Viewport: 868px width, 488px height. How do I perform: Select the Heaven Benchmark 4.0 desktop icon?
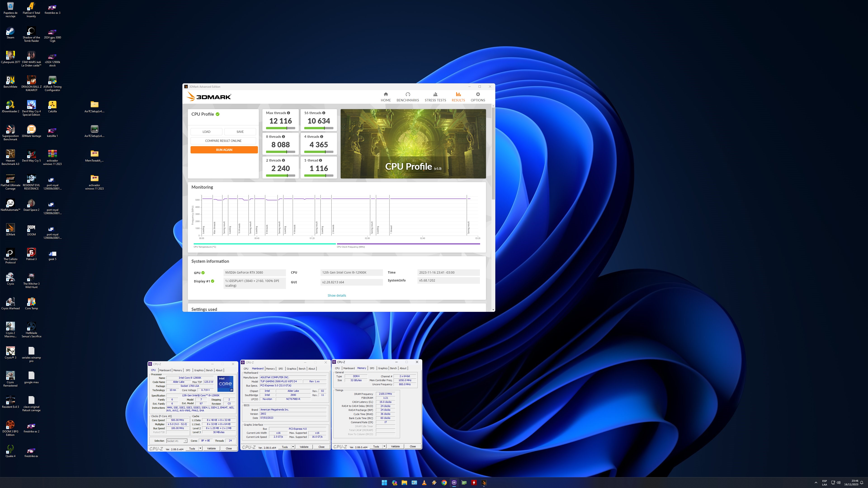10,157
